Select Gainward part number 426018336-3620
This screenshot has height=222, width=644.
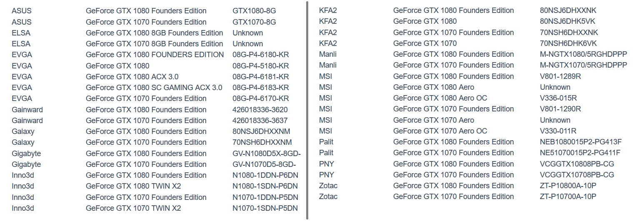click(260, 110)
